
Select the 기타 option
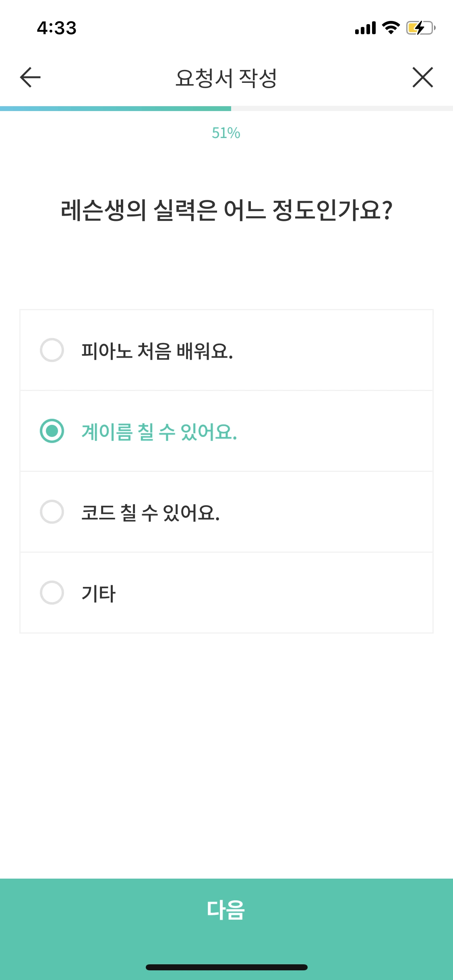point(52,593)
